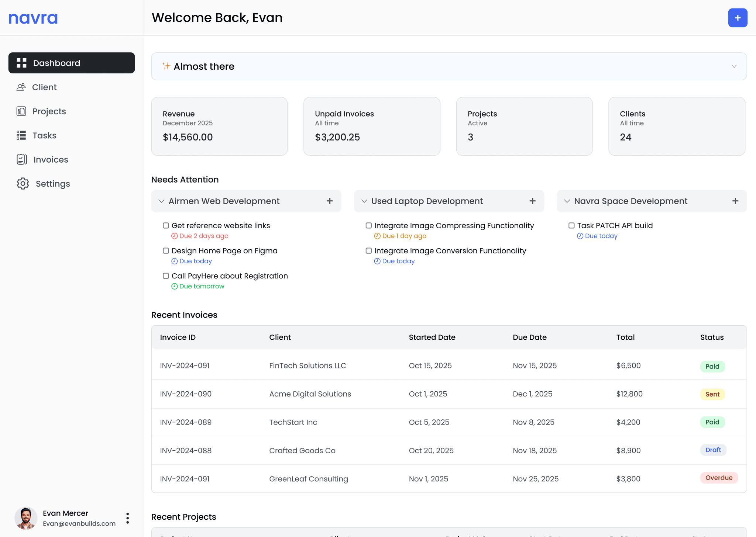
Task: Click Evan Mercer profile avatar
Action: click(26, 518)
